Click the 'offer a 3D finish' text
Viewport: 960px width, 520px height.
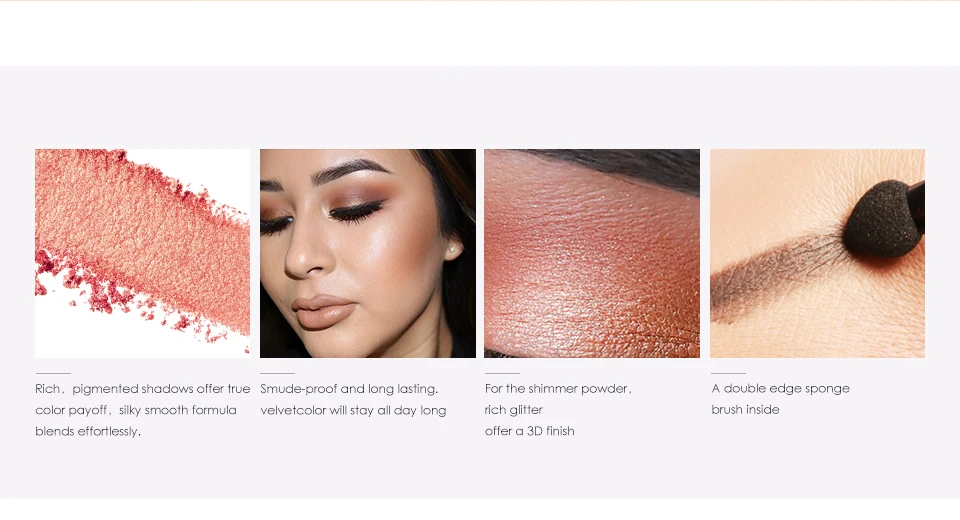coord(530,431)
